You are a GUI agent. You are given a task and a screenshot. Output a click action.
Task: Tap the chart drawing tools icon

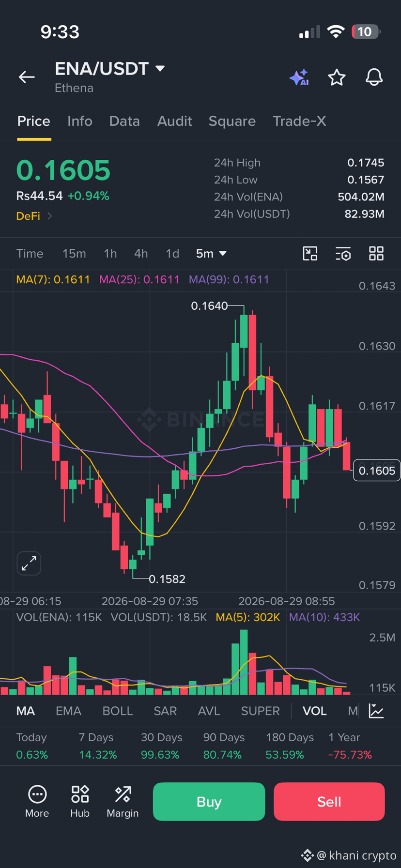[x=310, y=254]
